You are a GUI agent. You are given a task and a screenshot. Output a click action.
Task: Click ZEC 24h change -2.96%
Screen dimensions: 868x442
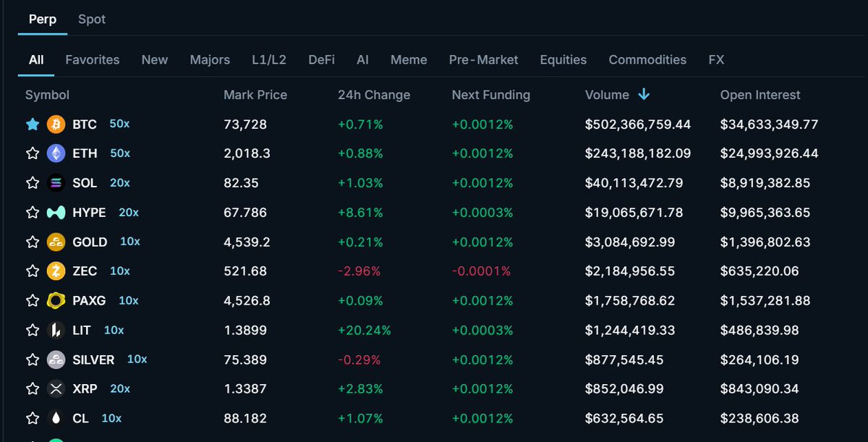359,271
